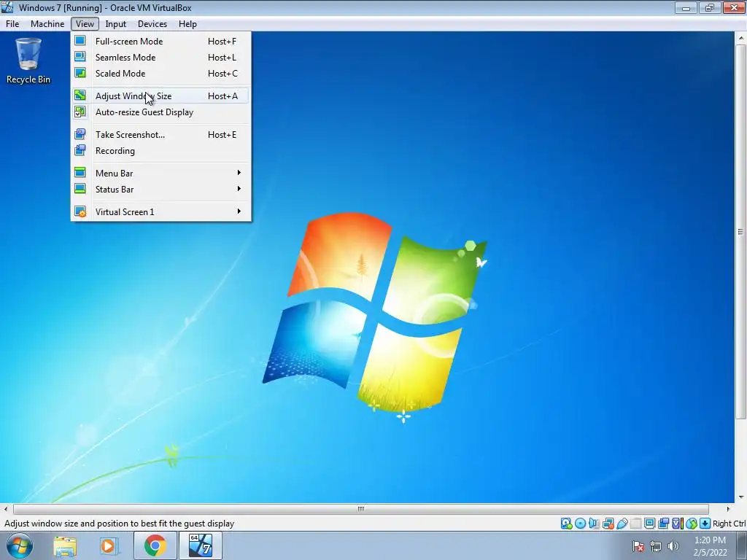Open Windows Explorer from the guest taskbar
This screenshot has width=747, height=560.
(x=65, y=546)
